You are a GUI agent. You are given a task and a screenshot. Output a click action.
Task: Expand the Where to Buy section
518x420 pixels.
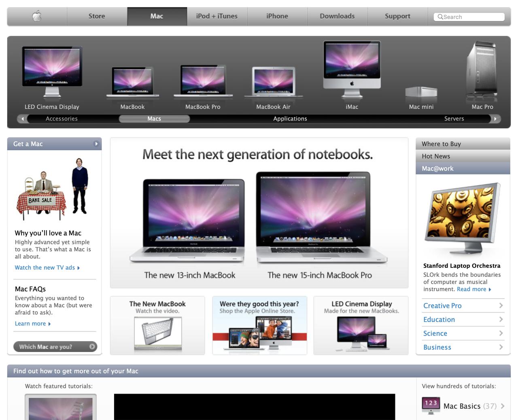(x=463, y=144)
